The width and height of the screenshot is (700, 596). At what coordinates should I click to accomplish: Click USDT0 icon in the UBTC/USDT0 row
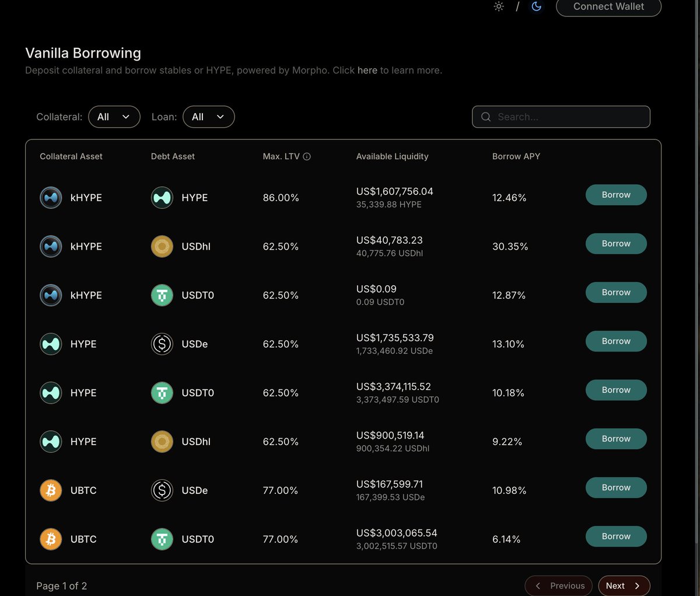[162, 539]
